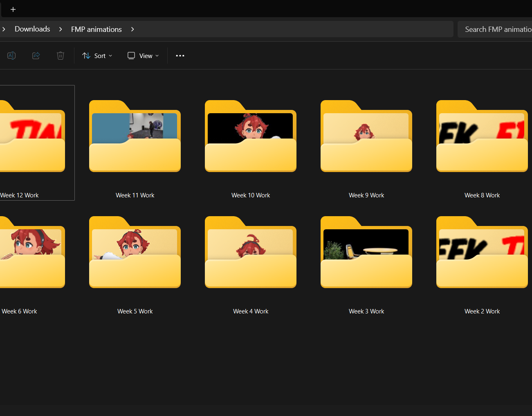Select the Week 12 Work folder icon
The width and height of the screenshot is (532, 416).
pyautogui.click(x=32, y=136)
